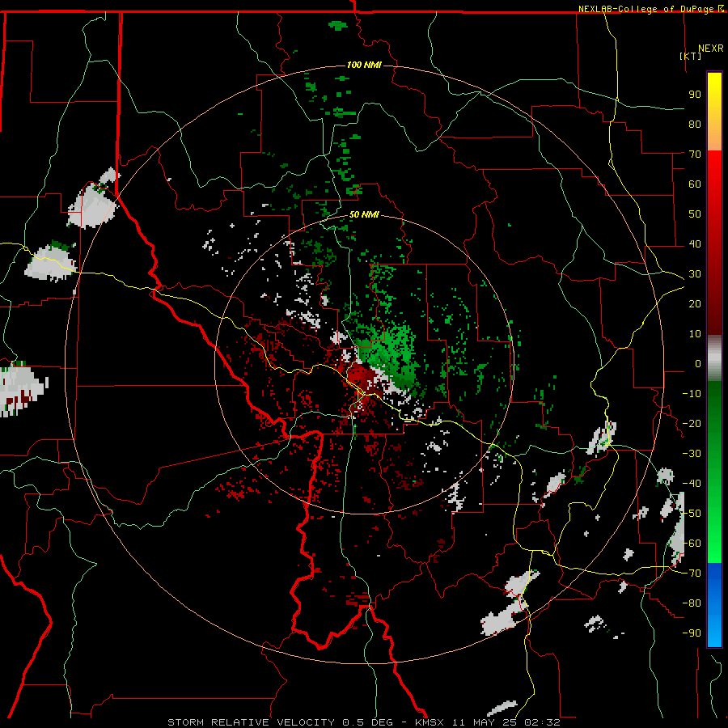Select the 80 value on velocity scale

point(695,125)
